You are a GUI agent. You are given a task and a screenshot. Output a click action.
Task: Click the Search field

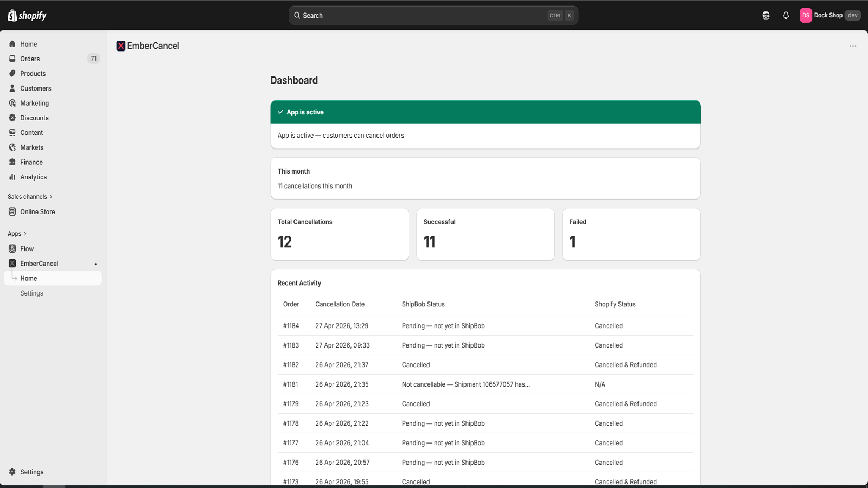[x=433, y=15]
